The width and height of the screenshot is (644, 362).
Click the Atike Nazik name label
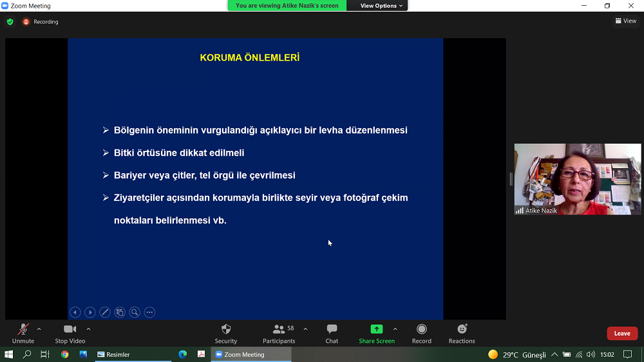pyautogui.click(x=542, y=211)
